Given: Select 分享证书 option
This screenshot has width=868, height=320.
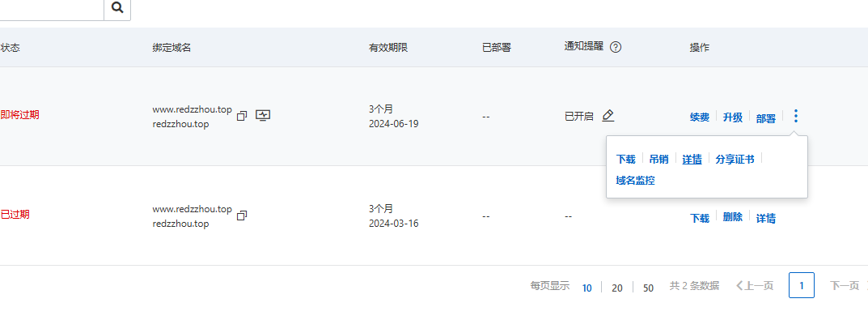Looking at the screenshot, I should pyautogui.click(x=735, y=159).
